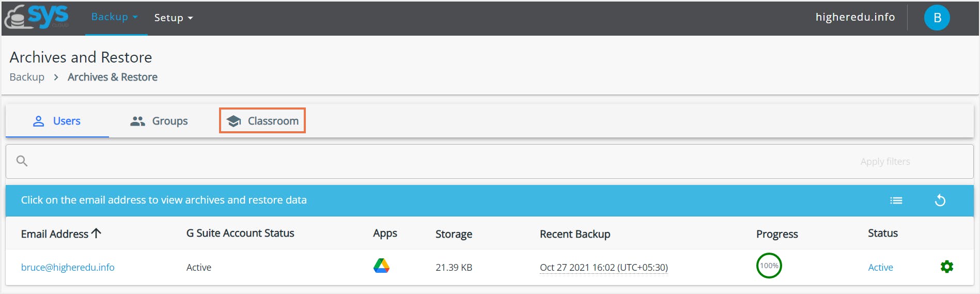
Task: Open bruce@higheredu.info archives
Action: 68,268
